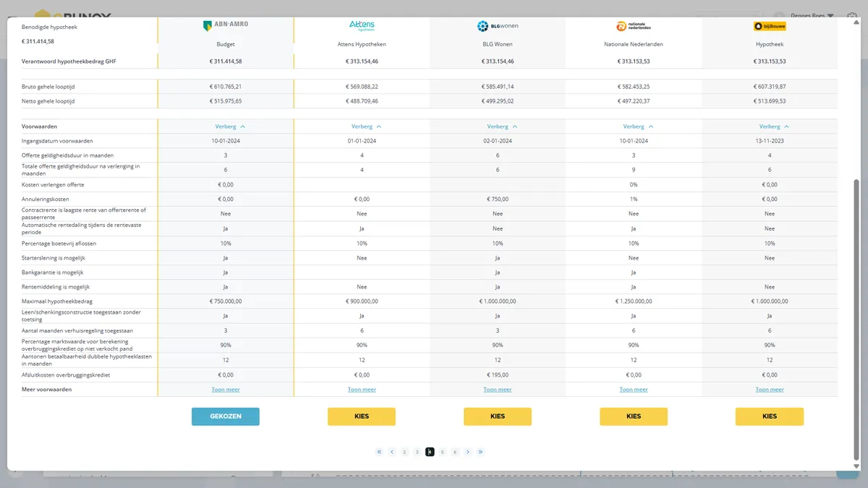Show more conditions for BLG Wonen
Image resolution: width=868 pixels, height=488 pixels.
498,390
